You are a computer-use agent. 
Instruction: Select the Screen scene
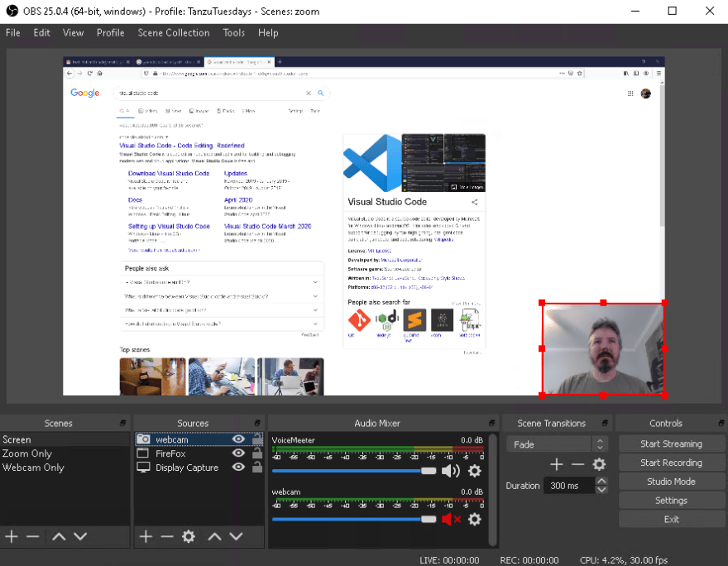point(65,439)
